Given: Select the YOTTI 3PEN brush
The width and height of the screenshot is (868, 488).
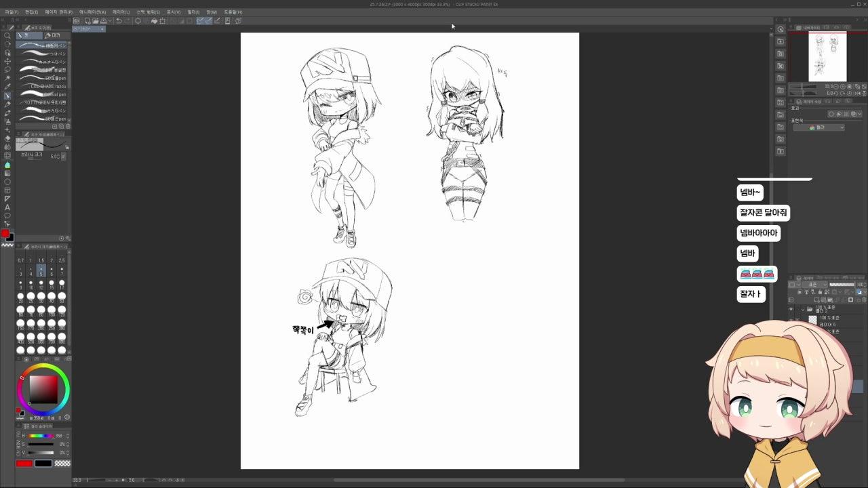Looking at the screenshot, I should pyautogui.click(x=42, y=102).
